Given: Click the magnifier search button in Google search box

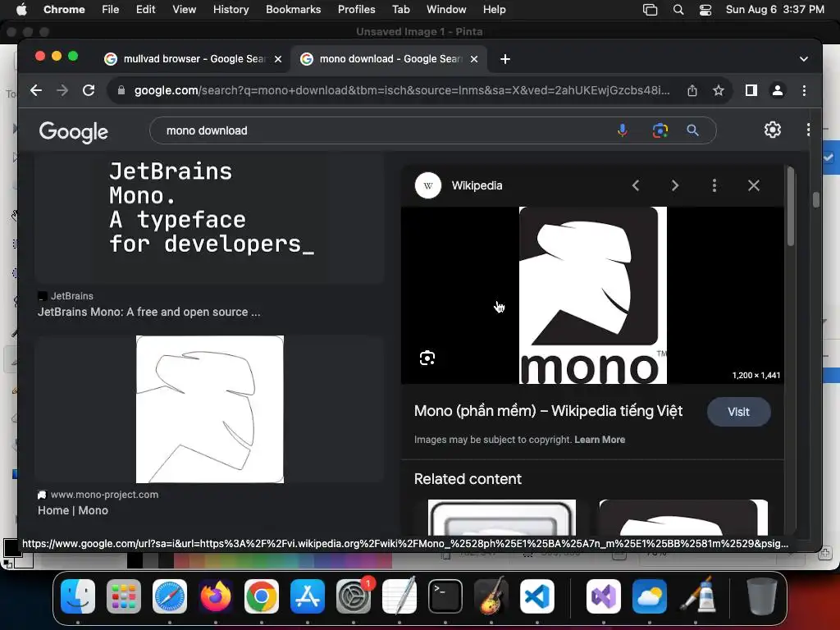Looking at the screenshot, I should (x=692, y=130).
